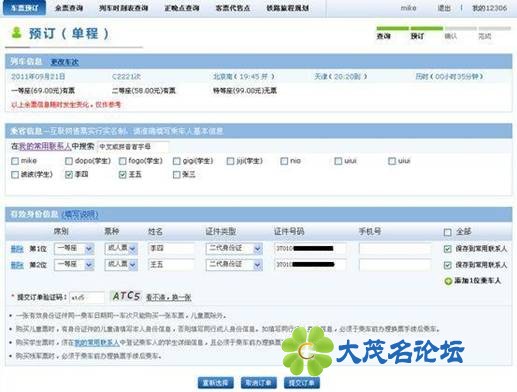Click the 预订 step in the progress bar
The width and height of the screenshot is (517, 392).
coord(417,36)
